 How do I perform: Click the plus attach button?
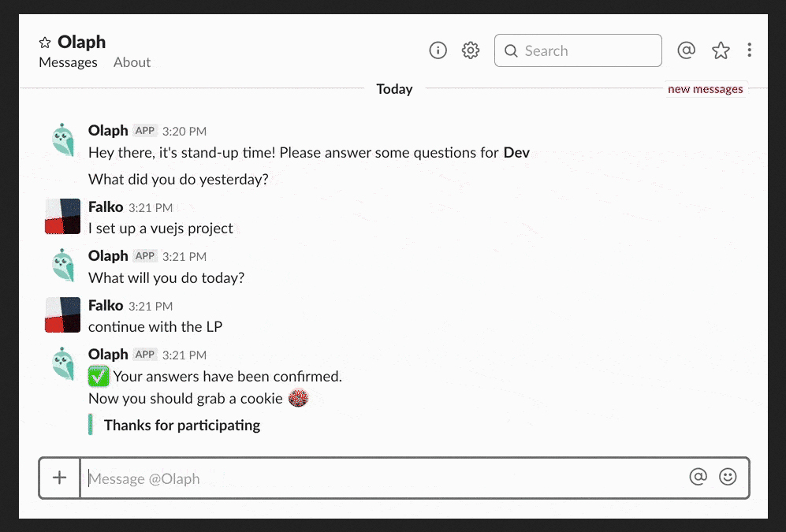pos(60,478)
